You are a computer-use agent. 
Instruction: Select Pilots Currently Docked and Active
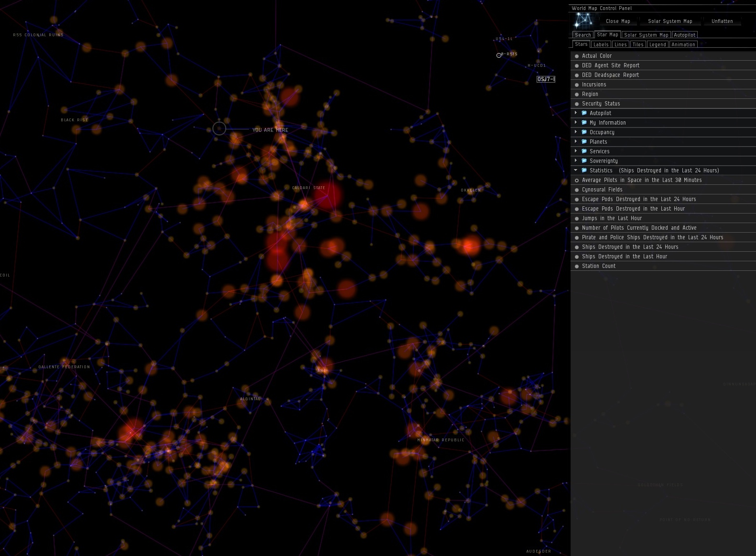pos(663,228)
